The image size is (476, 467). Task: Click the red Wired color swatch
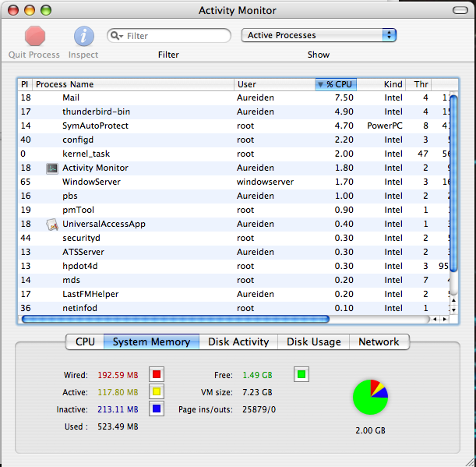tap(157, 374)
